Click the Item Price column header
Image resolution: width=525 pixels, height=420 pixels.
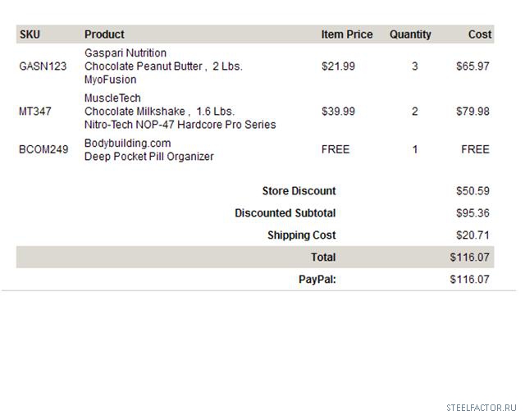click(346, 34)
